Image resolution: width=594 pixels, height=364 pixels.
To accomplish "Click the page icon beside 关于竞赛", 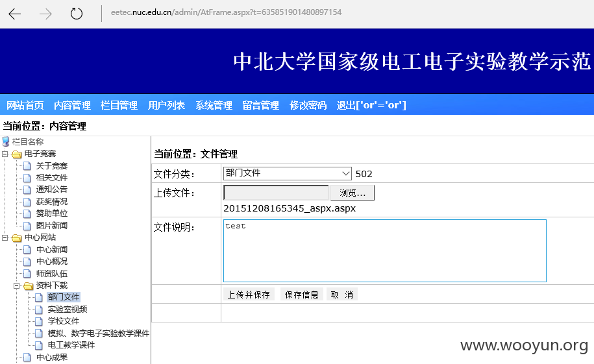I will point(27,166).
